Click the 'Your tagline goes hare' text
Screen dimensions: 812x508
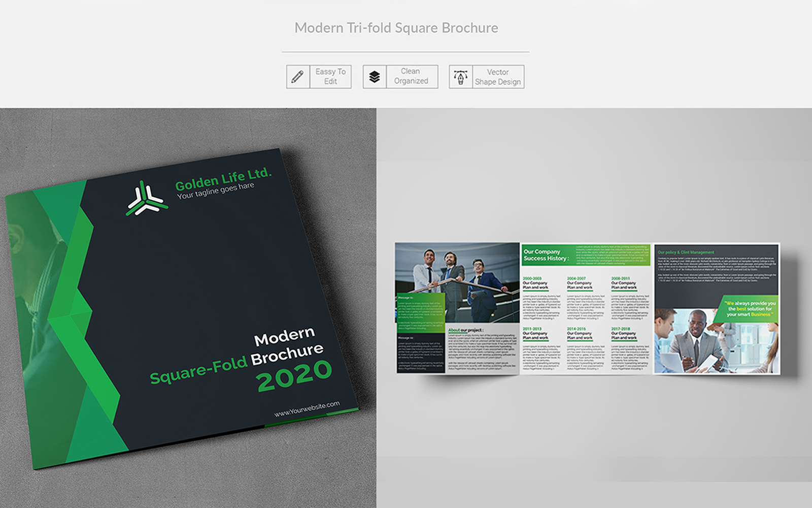[216, 190]
